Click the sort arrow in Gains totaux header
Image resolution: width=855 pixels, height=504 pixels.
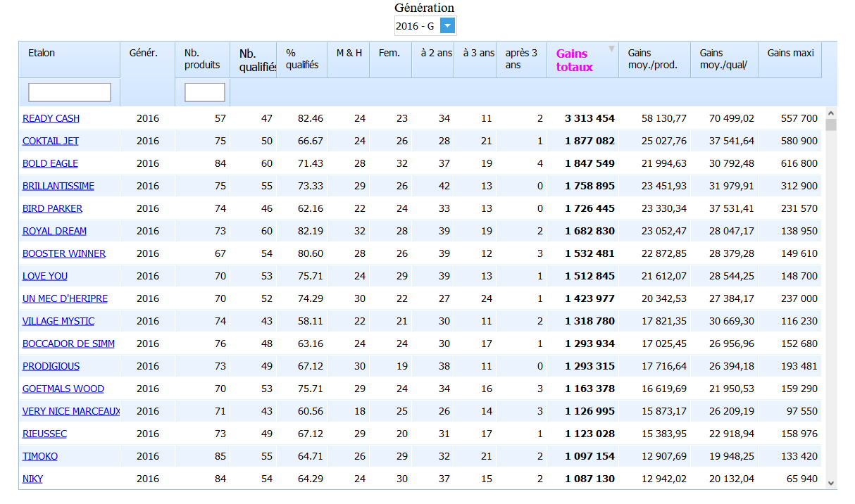click(611, 49)
